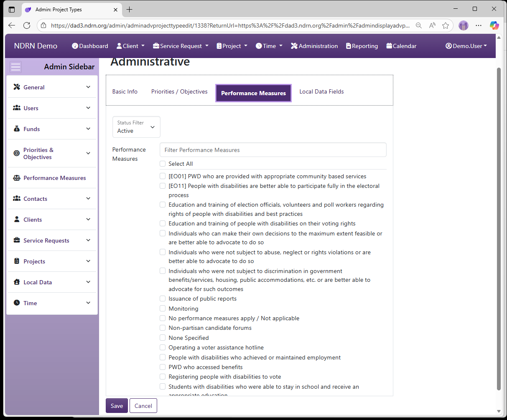Click the Priorities & Objectives target icon
Screen dimensions: 507x420
point(17,153)
